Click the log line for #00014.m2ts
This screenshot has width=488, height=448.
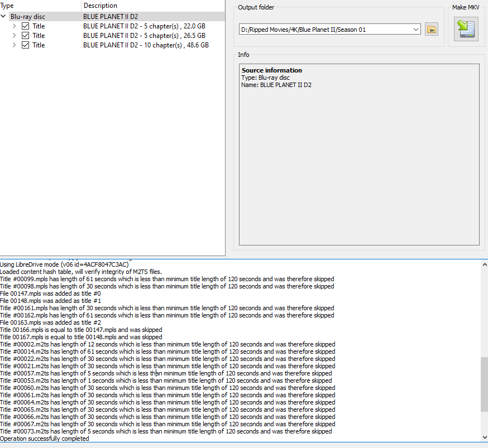[168, 351]
